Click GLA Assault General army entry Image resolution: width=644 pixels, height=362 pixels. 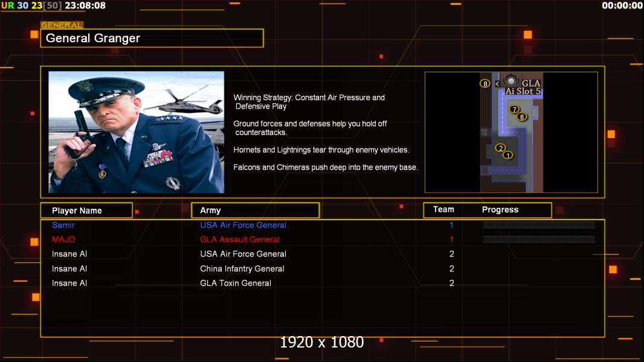coord(240,240)
